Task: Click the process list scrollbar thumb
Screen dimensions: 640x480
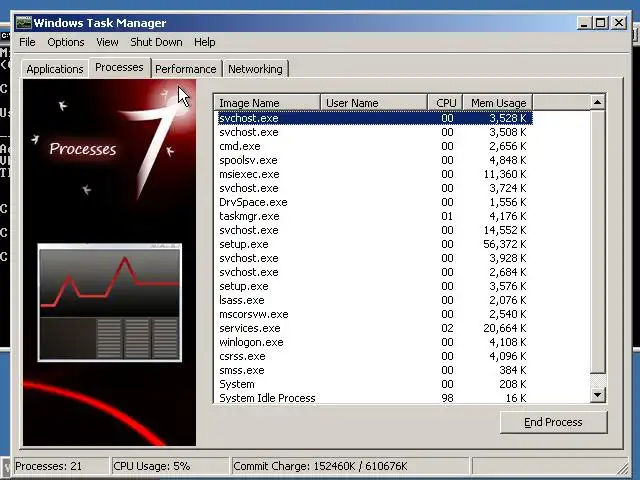Action: pos(598,242)
